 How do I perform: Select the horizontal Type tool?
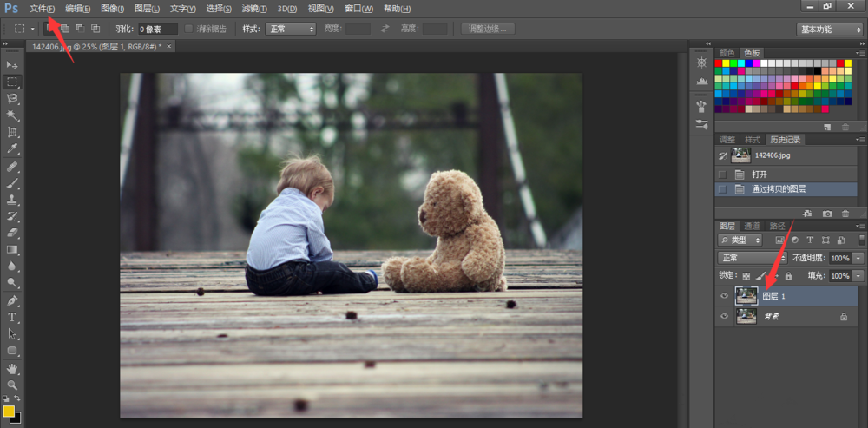12,317
